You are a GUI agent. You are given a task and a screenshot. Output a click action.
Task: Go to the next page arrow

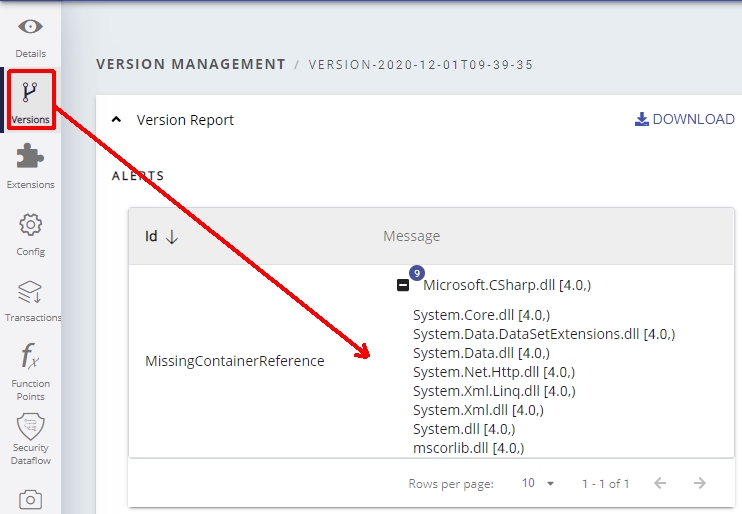tap(700, 483)
